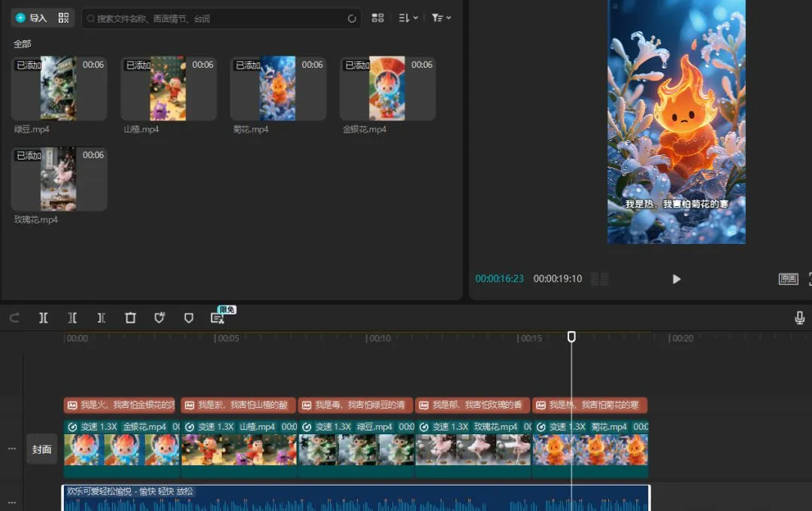Select the 山楂.mp4 clip on the timeline
812x511 pixels.
[x=239, y=449]
